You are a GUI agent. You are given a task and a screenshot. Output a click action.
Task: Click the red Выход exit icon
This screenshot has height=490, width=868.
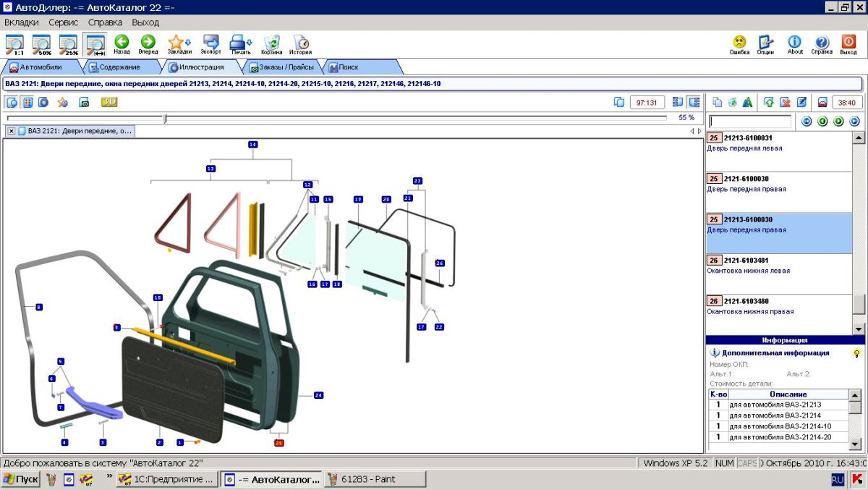[x=848, y=45]
